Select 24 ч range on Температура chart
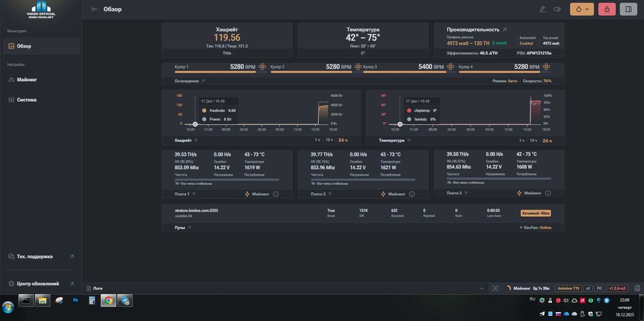 [547, 140]
